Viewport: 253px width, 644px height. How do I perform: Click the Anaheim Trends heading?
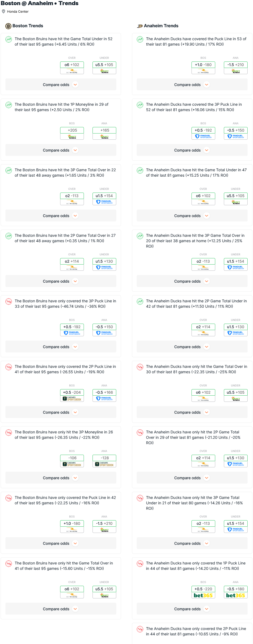pos(161,26)
